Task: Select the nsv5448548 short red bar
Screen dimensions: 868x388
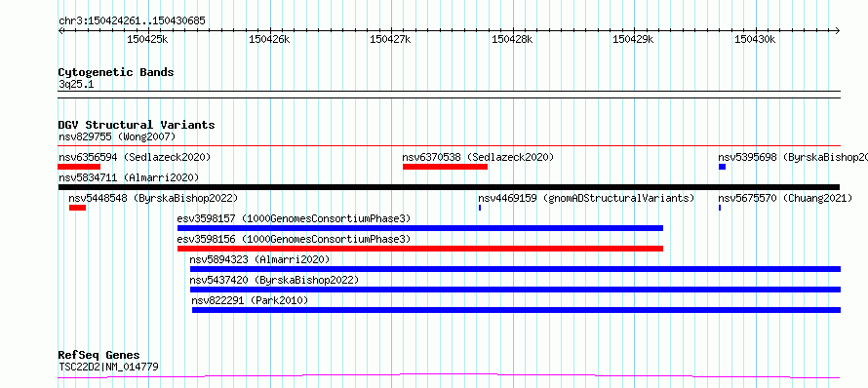Action: pyautogui.click(x=77, y=208)
